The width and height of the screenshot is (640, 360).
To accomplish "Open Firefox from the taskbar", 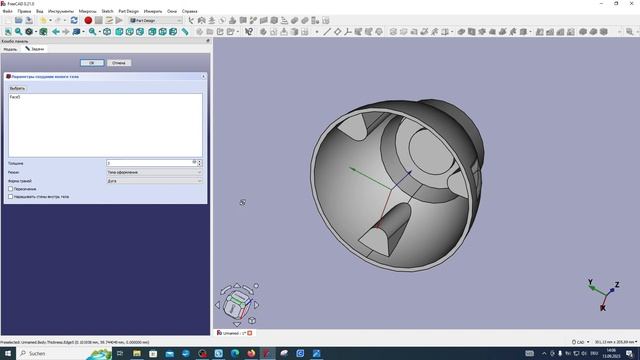I will [251, 353].
